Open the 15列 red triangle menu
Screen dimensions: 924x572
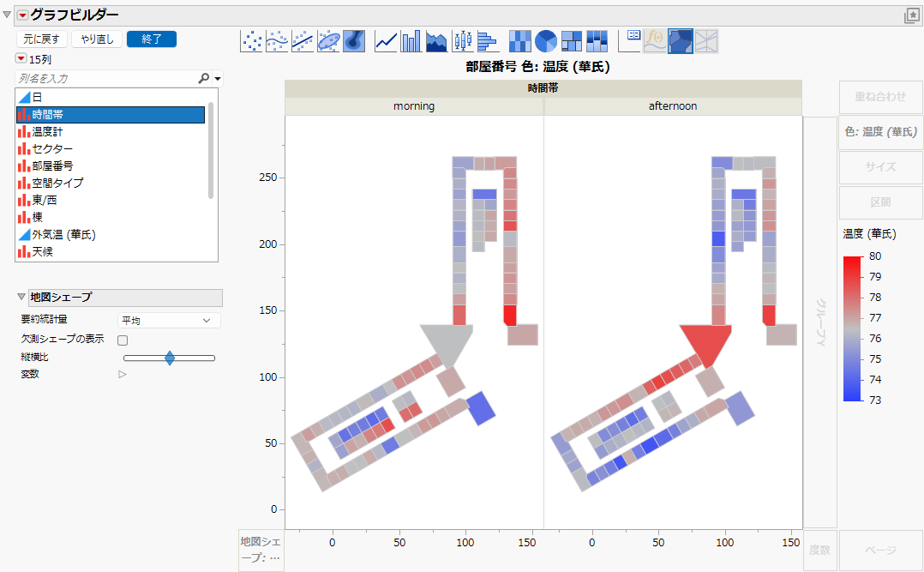click(x=21, y=58)
